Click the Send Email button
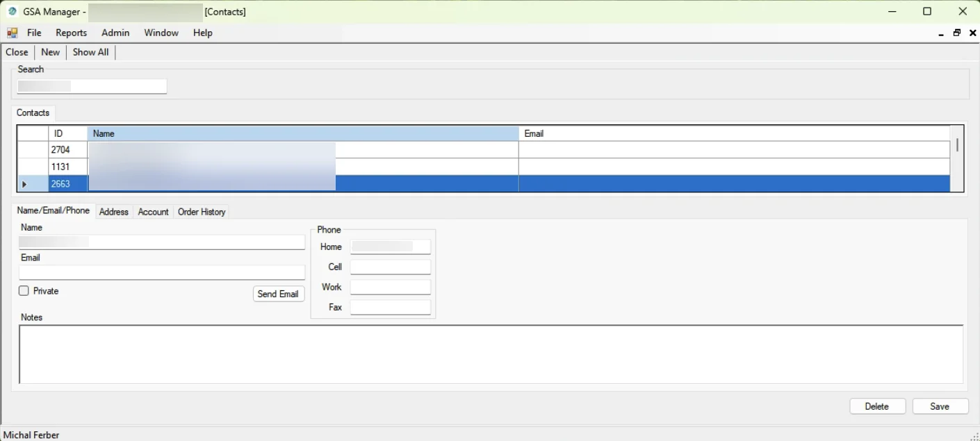 point(278,294)
